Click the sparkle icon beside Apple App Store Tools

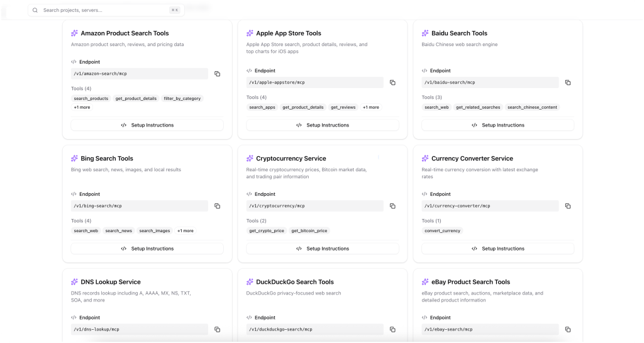250,33
